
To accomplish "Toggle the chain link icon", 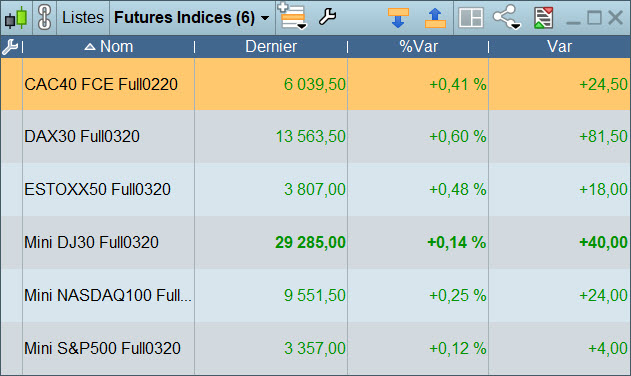I will 44,18.
